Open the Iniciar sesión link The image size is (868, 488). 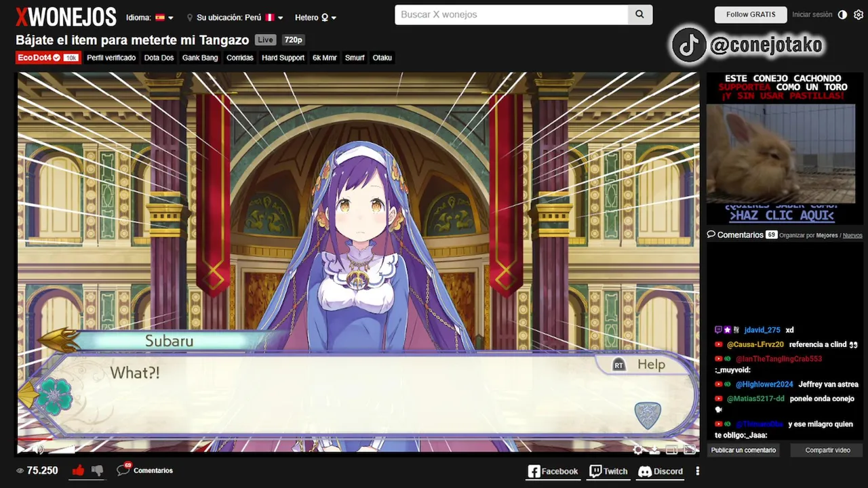812,15
